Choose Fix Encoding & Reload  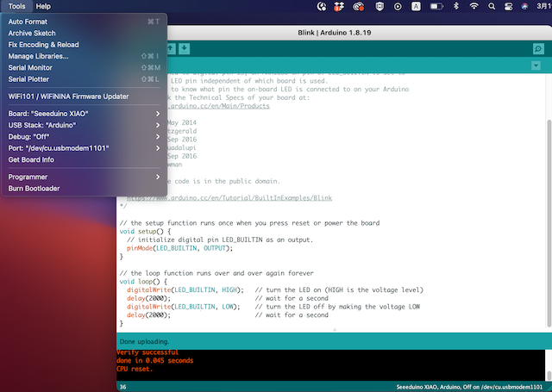[x=85, y=45]
